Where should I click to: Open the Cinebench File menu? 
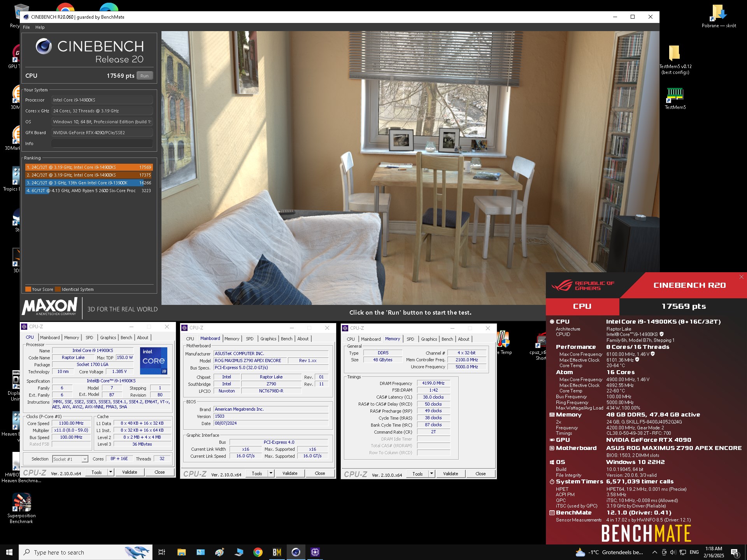tap(26, 27)
